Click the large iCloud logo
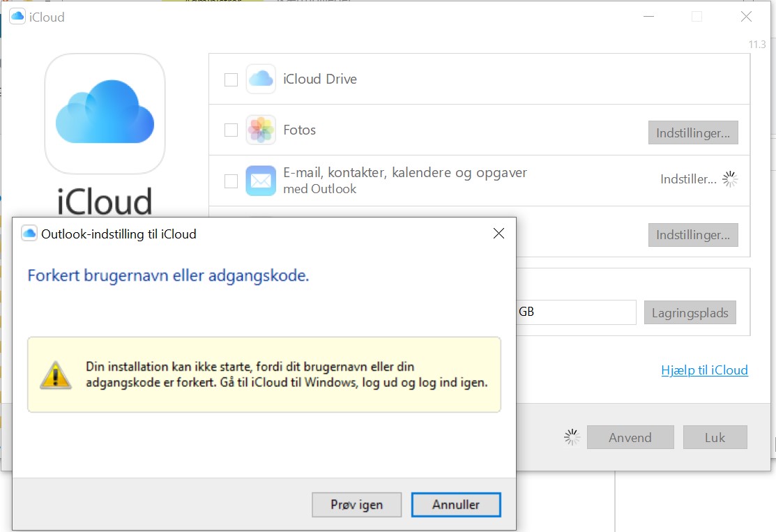 coord(105,113)
